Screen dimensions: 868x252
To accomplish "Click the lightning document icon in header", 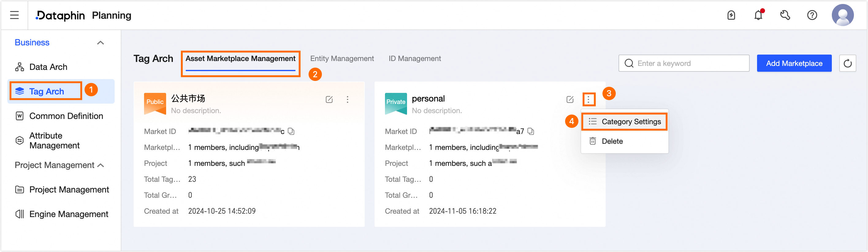I will pyautogui.click(x=731, y=15).
